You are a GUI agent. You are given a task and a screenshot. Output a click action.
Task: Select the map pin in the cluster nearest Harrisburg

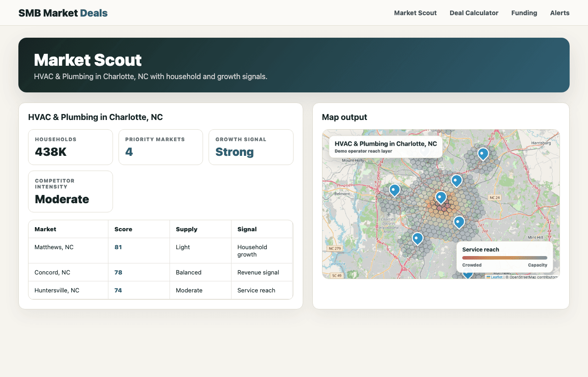[x=483, y=154]
